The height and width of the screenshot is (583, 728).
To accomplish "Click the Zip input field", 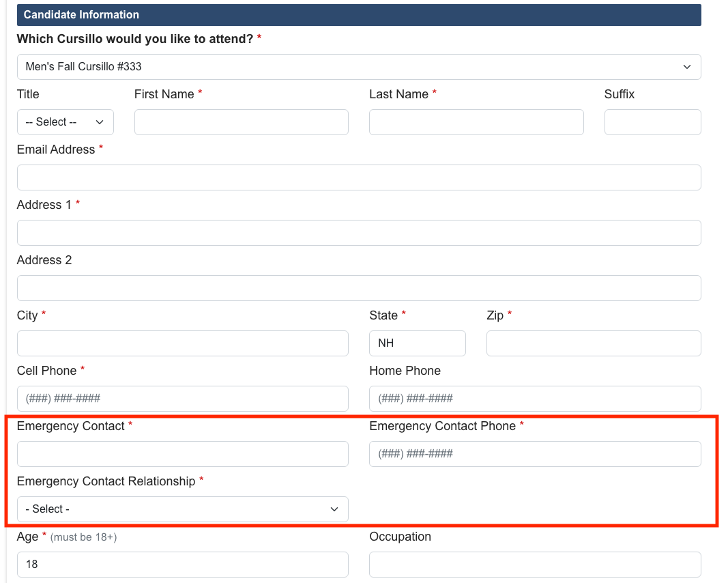I will pyautogui.click(x=594, y=343).
